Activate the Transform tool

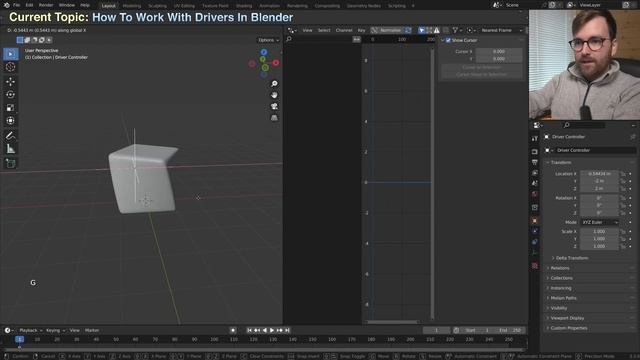click(x=11, y=121)
